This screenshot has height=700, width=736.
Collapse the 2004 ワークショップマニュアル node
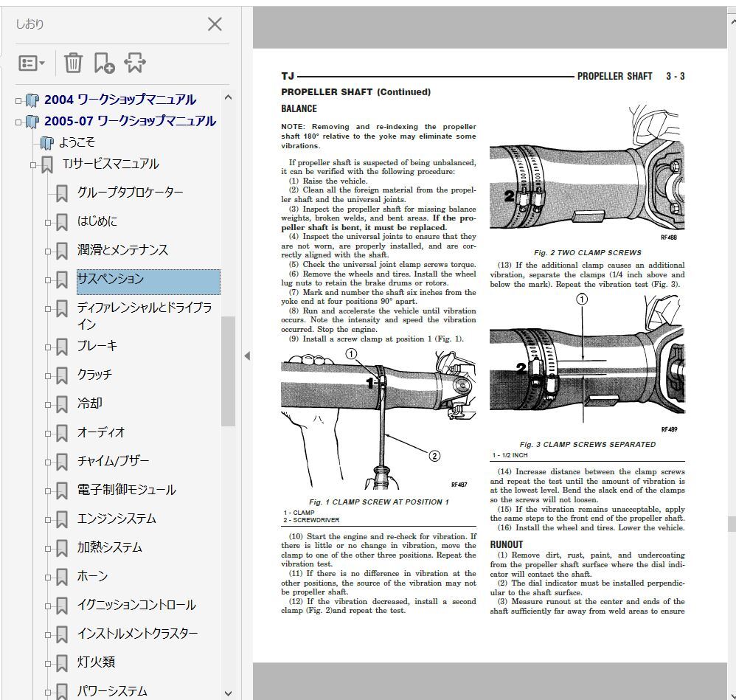click(18, 100)
